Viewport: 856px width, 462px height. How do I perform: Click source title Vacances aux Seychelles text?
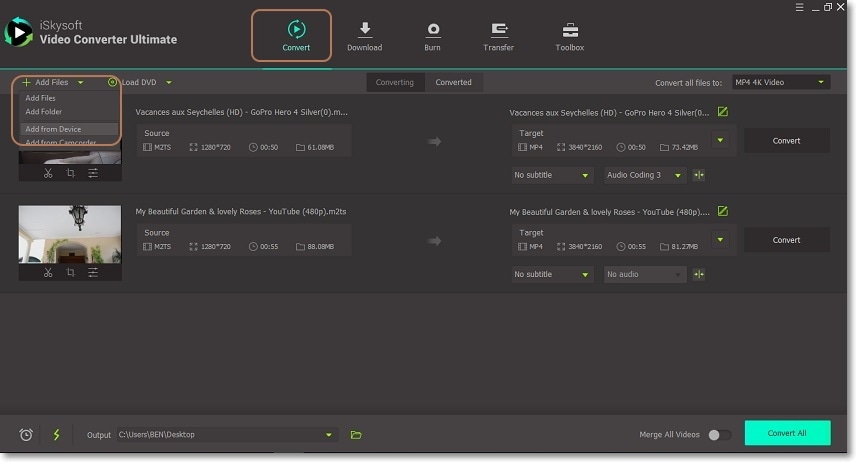pyautogui.click(x=241, y=112)
